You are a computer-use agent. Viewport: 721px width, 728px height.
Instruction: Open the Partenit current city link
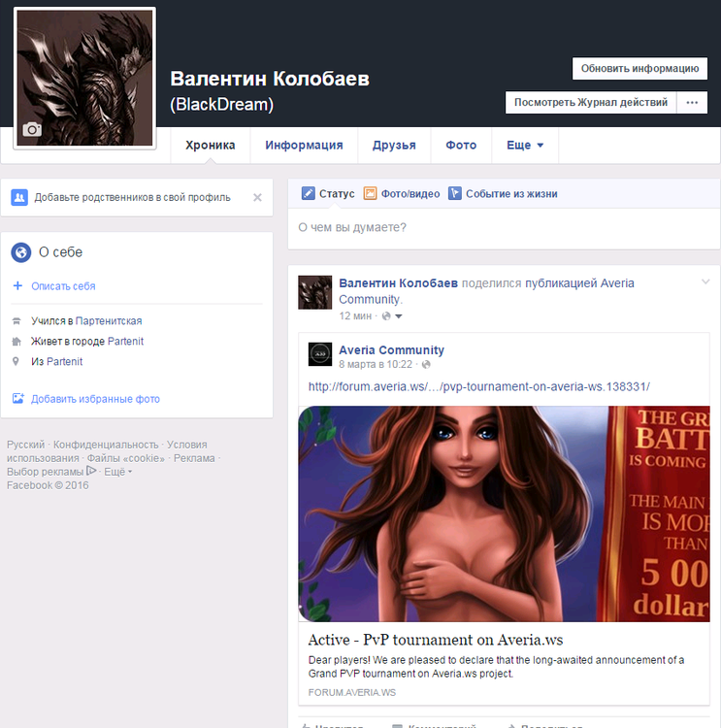click(x=125, y=342)
